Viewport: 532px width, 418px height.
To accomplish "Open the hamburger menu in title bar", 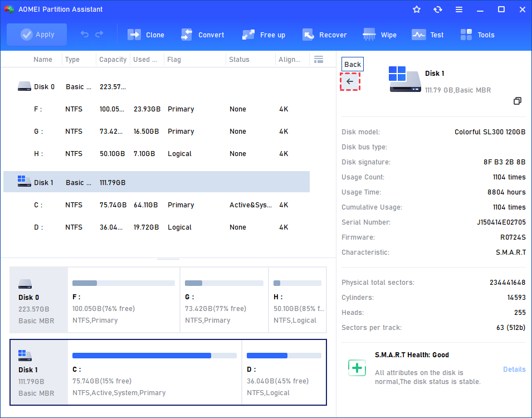I will 458,9.
